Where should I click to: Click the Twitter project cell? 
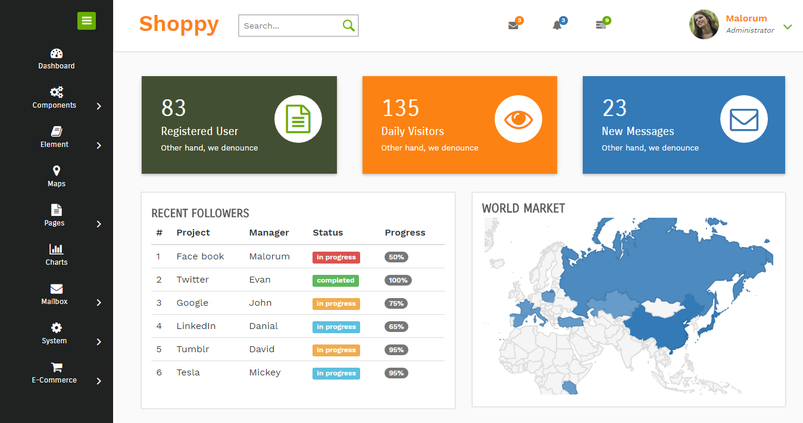[192, 280]
